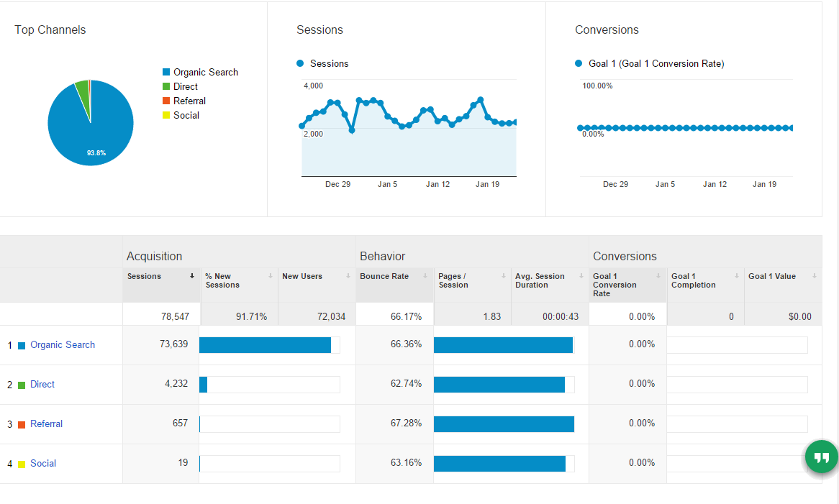The width and height of the screenshot is (839, 504).
Task: Click the Goal 1 Value sort arrow
Action: coord(814,276)
